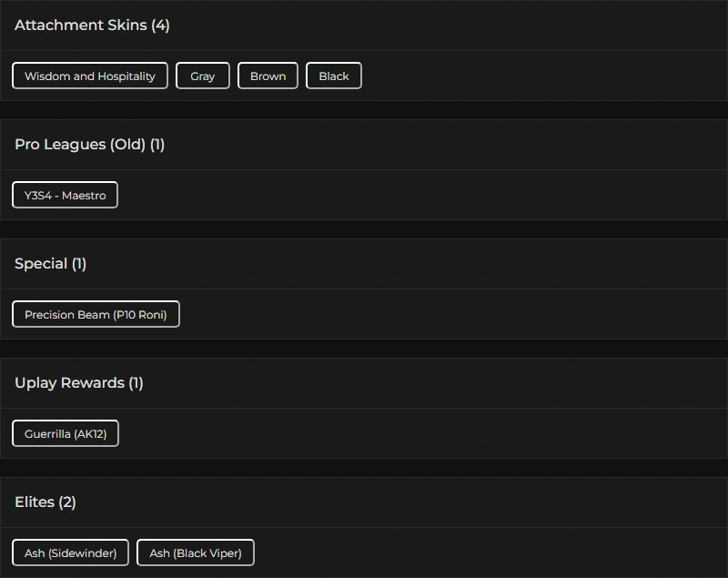Click the Precision Beam (P10 Roni) tag

(96, 314)
